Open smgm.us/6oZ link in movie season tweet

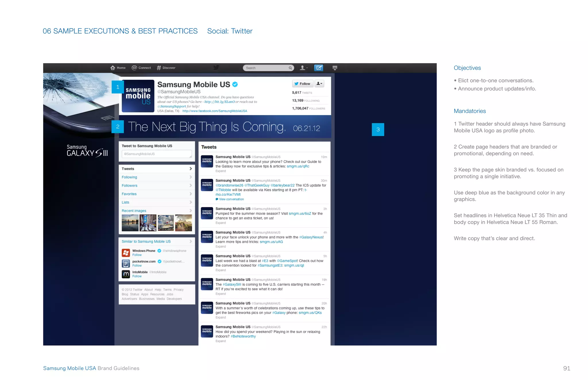point(300,214)
